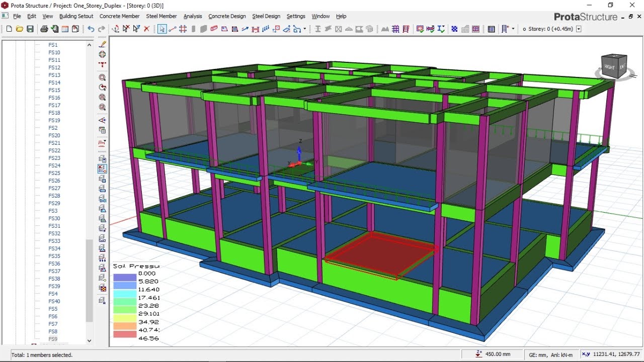Expand the dropdown arrow after the stairs tool
The width and height of the screenshot is (644, 362).
click(305, 29)
